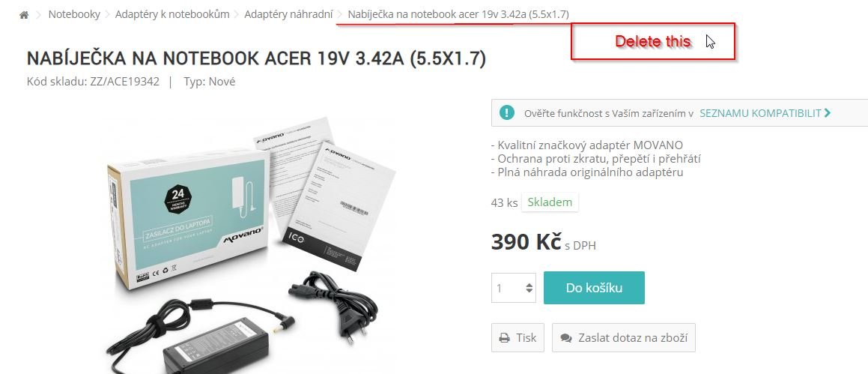Add product with Do košíku button
Image resolution: width=868 pixels, height=374 pixels.
(x=594, y=288)
